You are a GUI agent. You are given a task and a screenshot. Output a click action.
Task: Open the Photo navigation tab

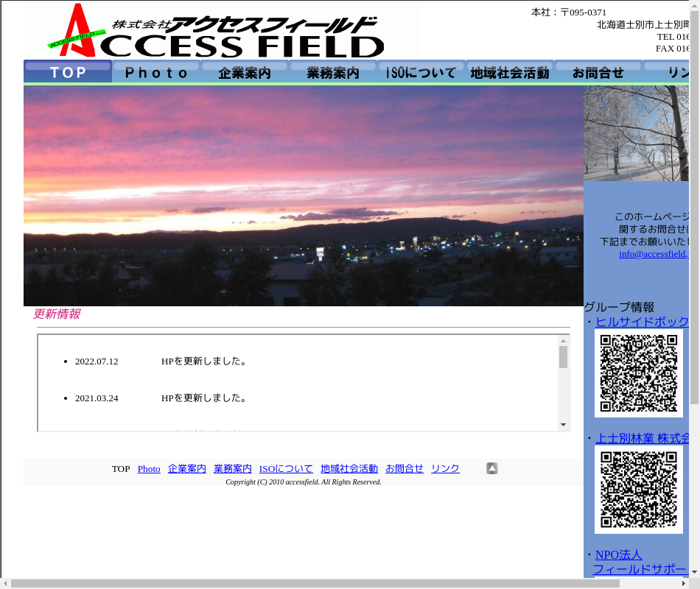(x=156, y=72)
